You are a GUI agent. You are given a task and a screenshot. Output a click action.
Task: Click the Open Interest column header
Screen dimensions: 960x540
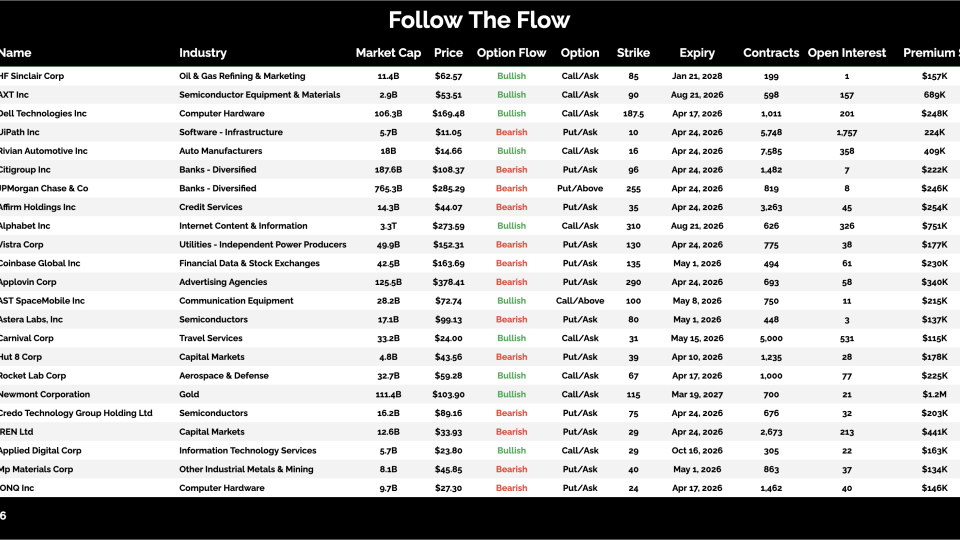coord(846,53)
